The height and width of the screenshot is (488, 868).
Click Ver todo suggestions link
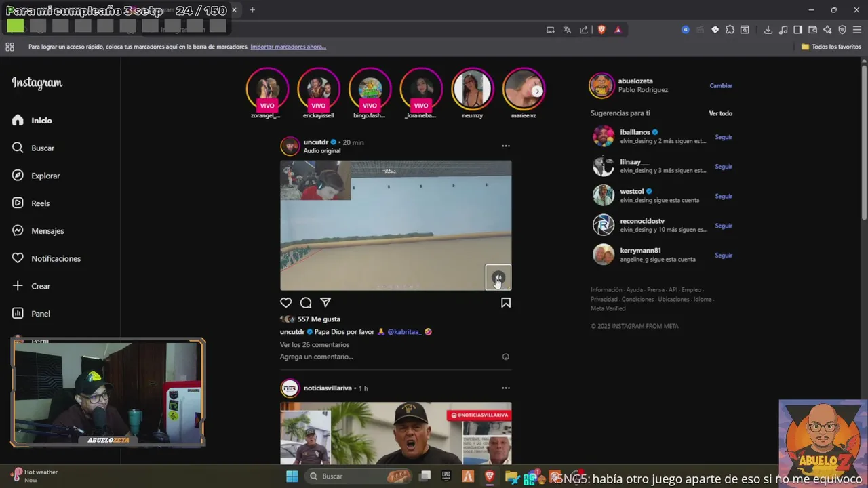point(721,113)
